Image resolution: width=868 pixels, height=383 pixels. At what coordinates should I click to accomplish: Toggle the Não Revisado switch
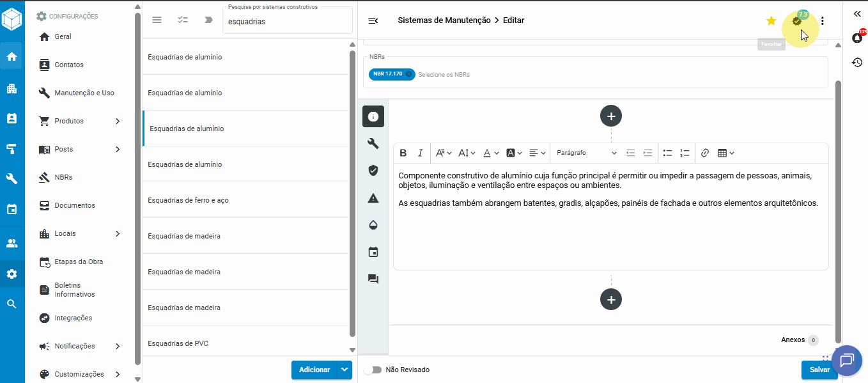click(x=372, y=370)
